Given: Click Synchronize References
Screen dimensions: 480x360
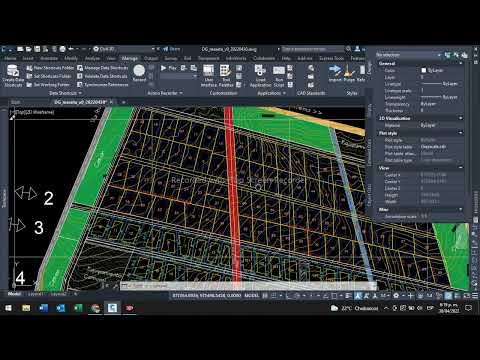Looking at the screenshot, I should pos(103,85).
